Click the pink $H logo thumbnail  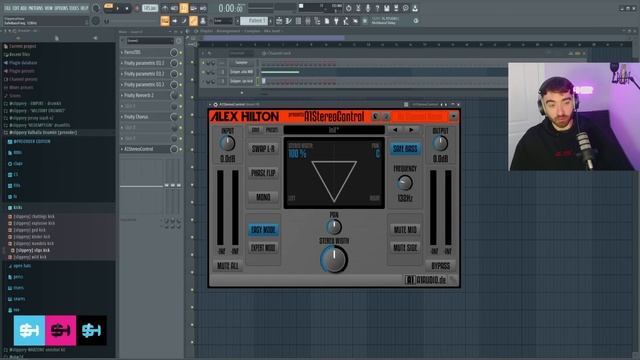(60, 331)
